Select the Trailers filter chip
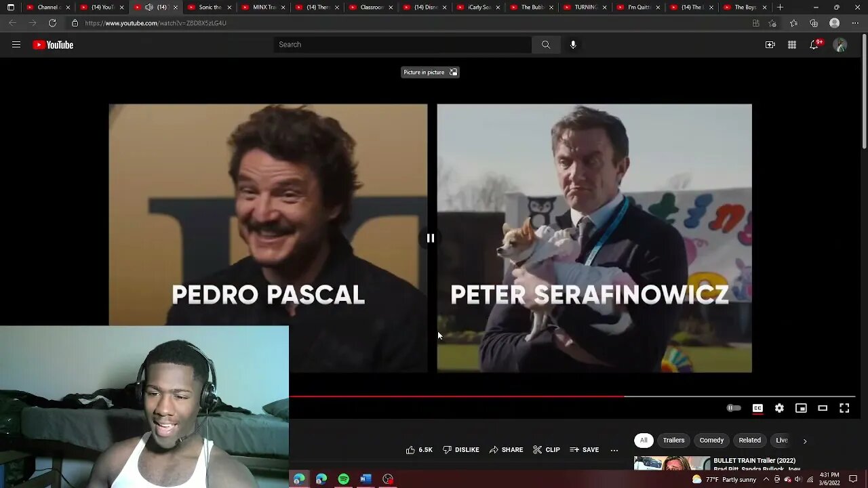This screenshot has width=868, height=488. coord(673,440)
